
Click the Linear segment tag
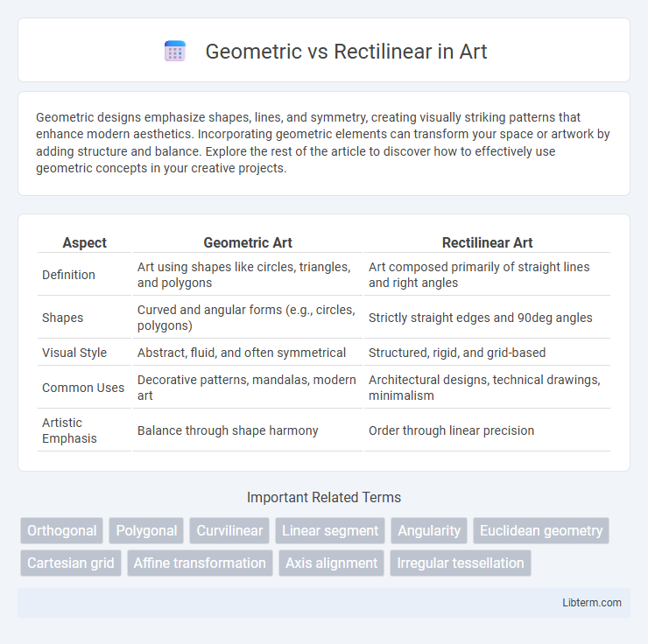[330, 530]
